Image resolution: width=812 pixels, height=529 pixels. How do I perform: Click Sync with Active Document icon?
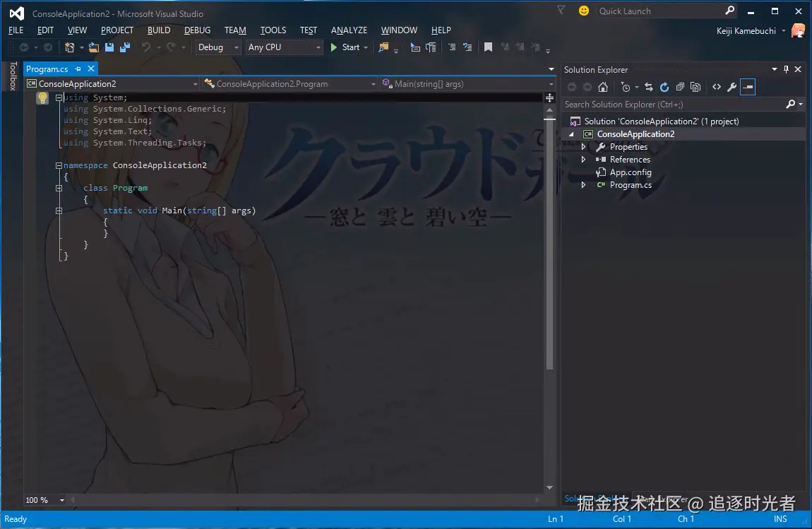point(648,87)
